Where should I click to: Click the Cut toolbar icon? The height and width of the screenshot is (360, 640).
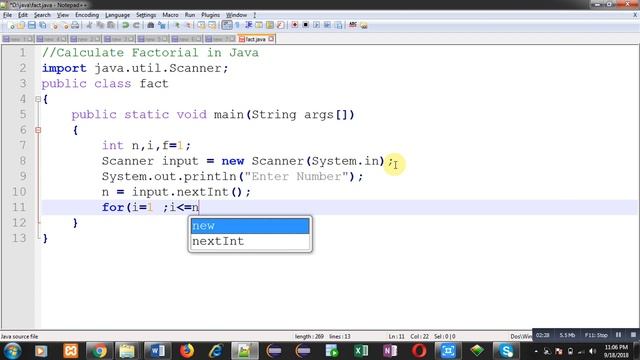click(x=89, y=25)
